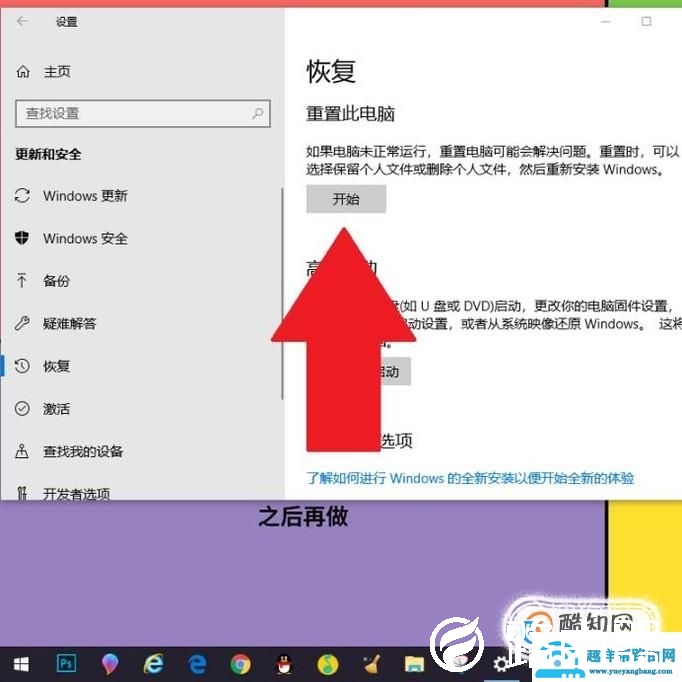Screen dimensions: 682x682
Task: Select 备份 in sidebar
Action: [x=57, y=281]
